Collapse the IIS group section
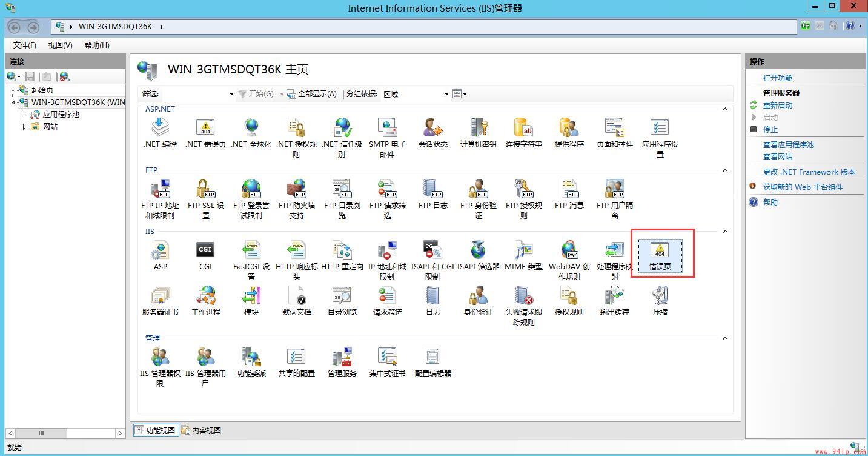 coord(725,232)
